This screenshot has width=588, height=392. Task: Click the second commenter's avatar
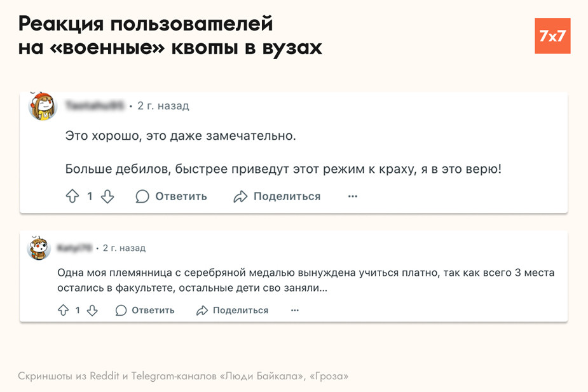tap(39, 248)
